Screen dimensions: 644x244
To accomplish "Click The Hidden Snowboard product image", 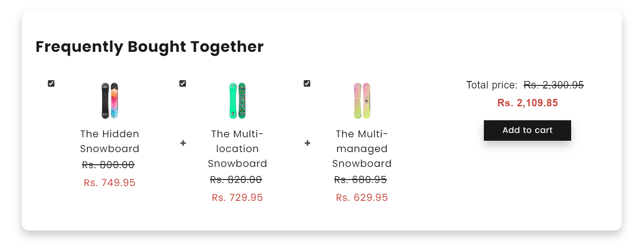I will (110, 101).
